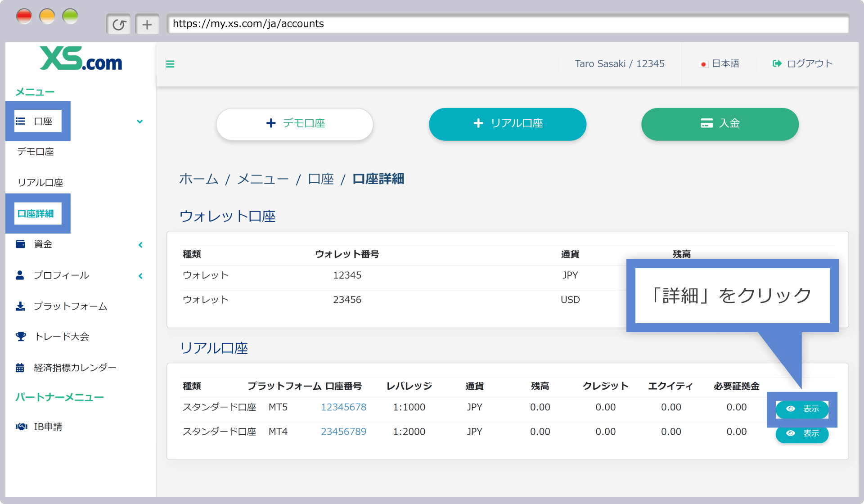Click the card icon in 入金 button
Image resolution: width=864 pixels, height=504 pixels.
[x=706, y=123]
